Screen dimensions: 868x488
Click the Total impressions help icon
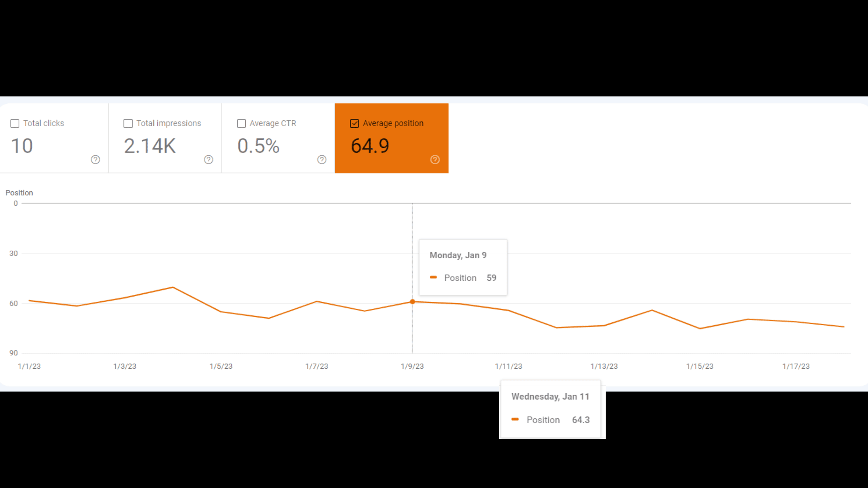point(208,160)
